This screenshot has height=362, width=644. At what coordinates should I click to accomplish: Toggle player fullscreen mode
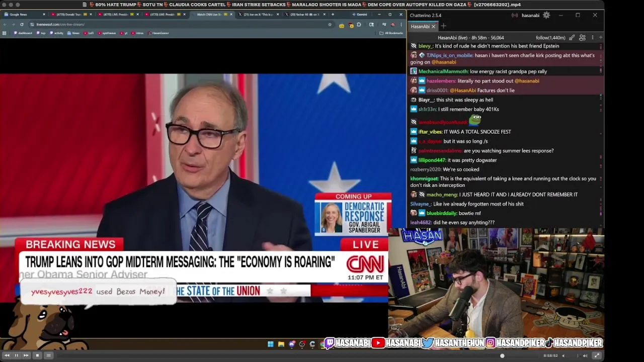[x=597, y=355]
